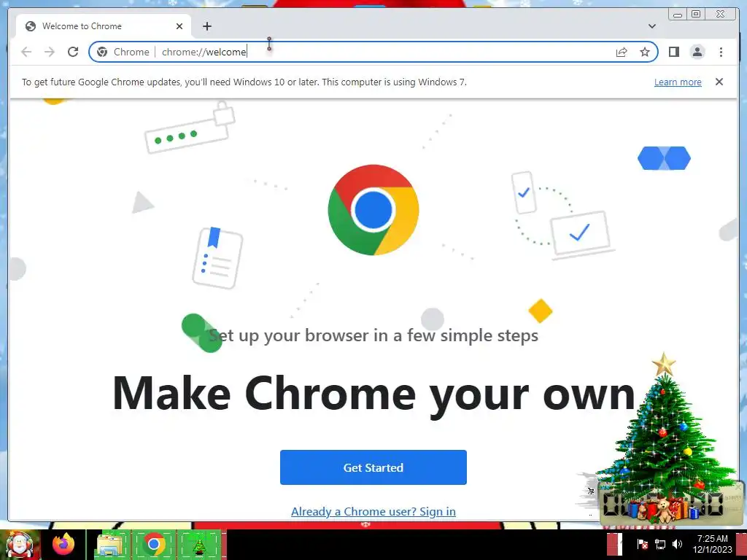Click the large Chrome logo
The width and height of the screenshot is (747, 560).
(x=373, y=210)
